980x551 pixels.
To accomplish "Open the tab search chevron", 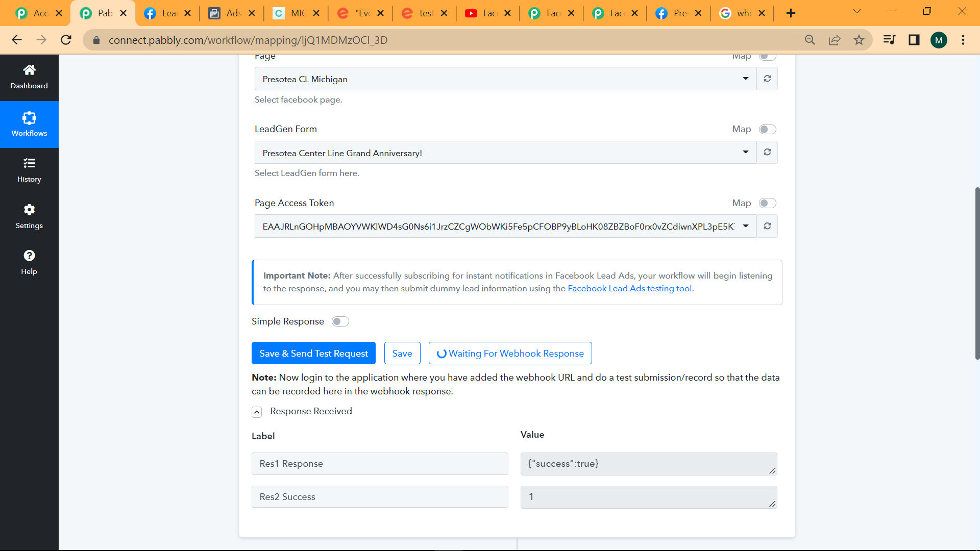I will click(x=857, y=11).
